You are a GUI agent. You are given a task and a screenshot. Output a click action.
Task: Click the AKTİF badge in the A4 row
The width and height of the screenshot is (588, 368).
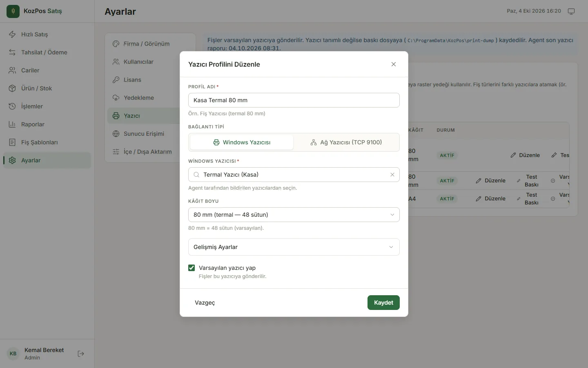click(x=447, y=199)
